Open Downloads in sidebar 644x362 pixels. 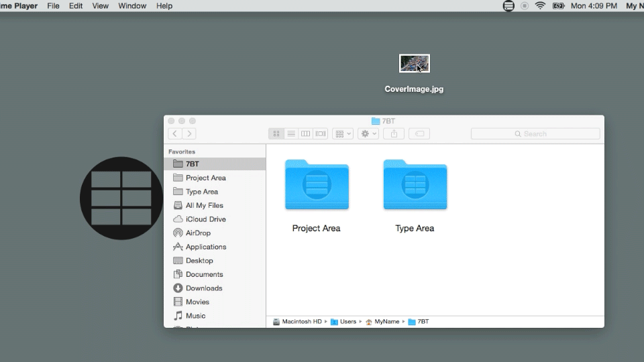[215, 288]
